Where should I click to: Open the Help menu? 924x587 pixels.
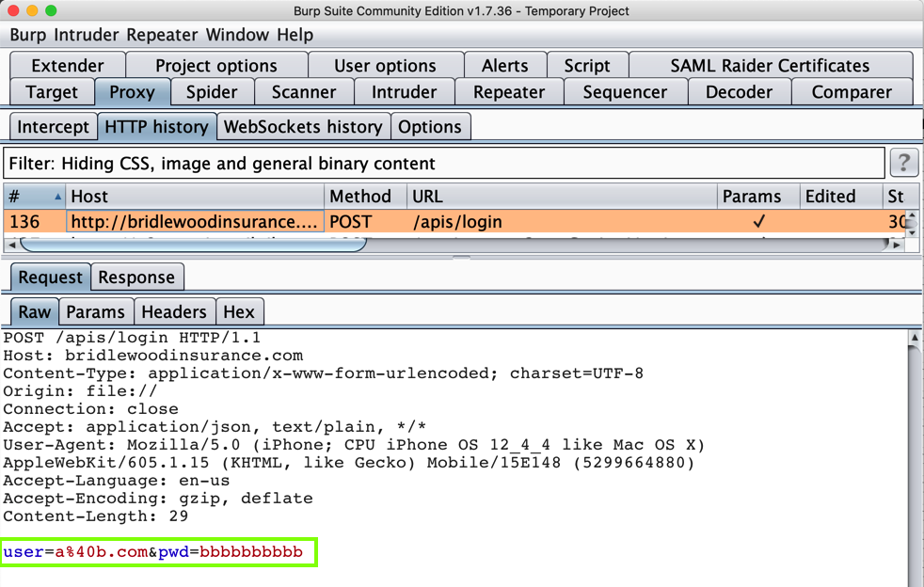point(295,35)
